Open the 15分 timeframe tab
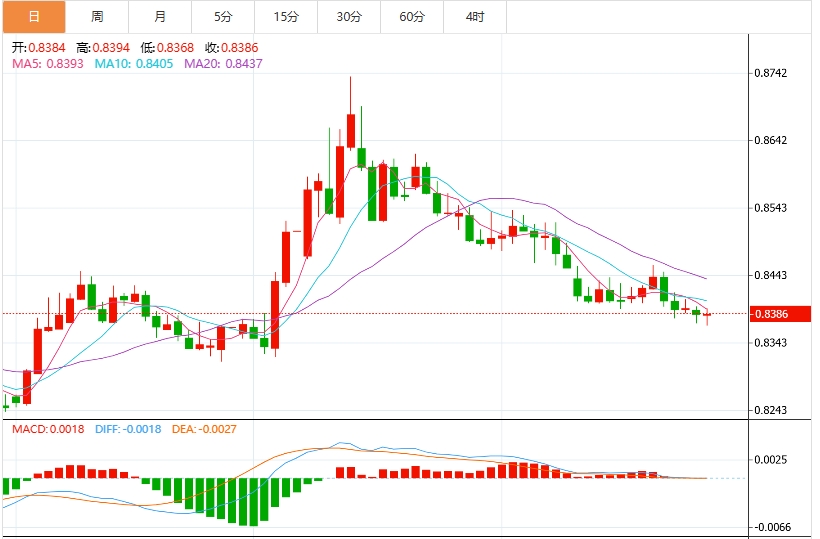The image size is (820, 539). click(x=286, y=17)
